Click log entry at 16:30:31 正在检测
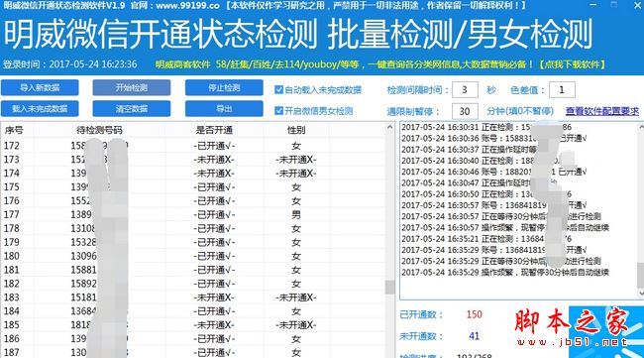The width and height of the screenshot is (644, 358). [x=486, y=127]
